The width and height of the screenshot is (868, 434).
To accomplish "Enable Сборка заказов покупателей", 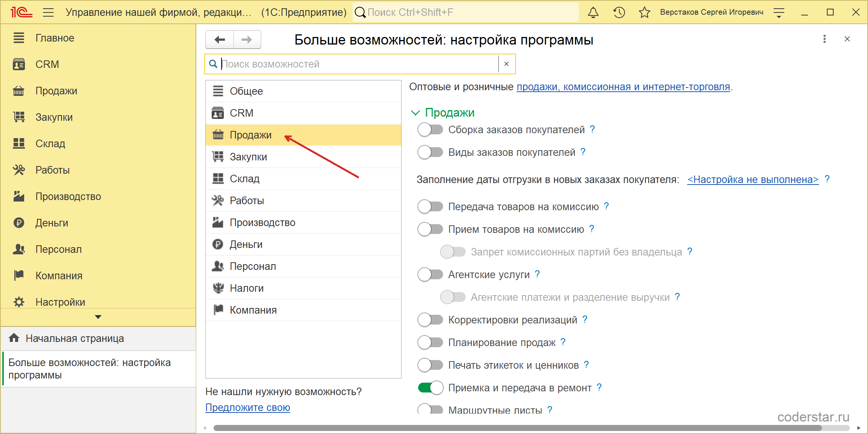I will (430, 130).
